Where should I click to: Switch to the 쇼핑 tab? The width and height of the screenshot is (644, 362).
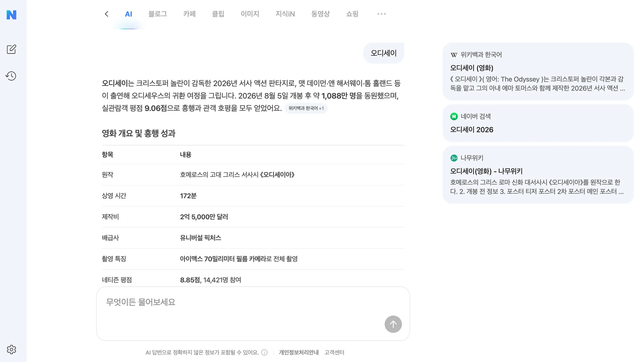352,14
